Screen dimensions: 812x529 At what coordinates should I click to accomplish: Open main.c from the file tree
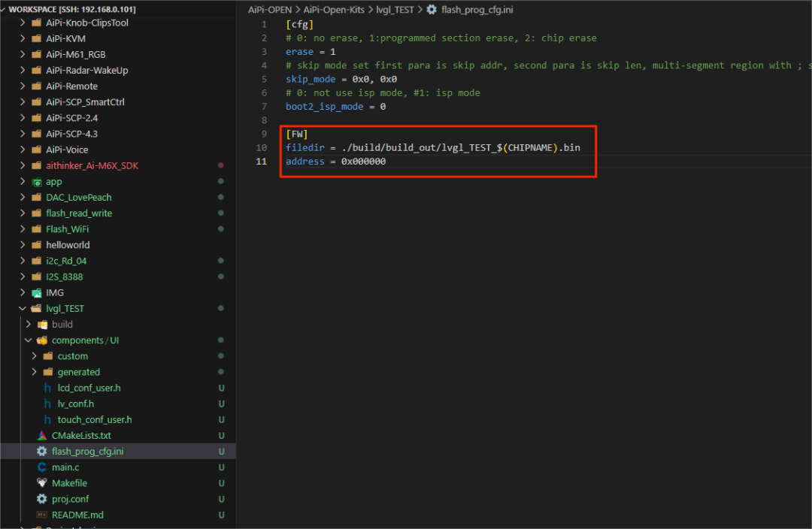coord(65,467)
